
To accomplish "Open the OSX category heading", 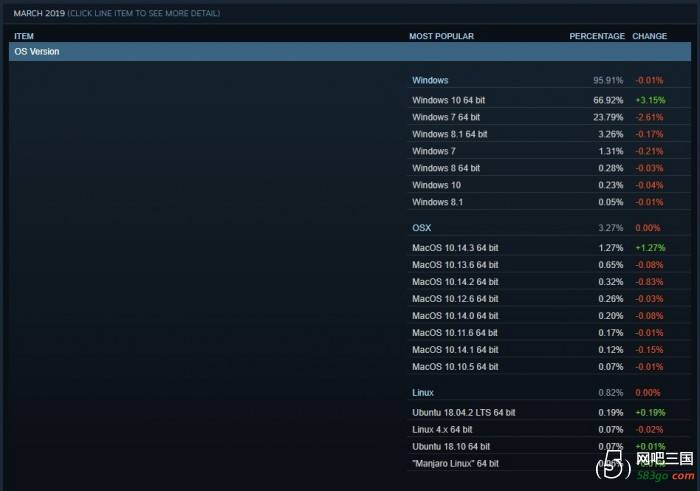I will 421,228.
